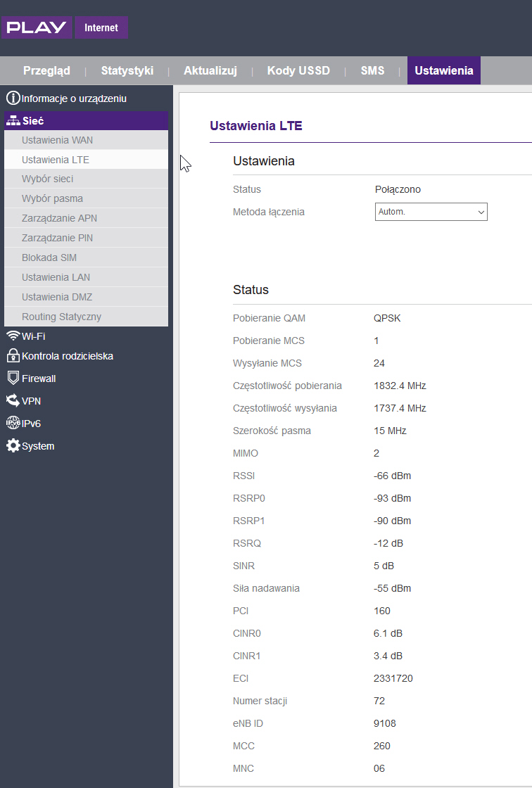Collapse the Sieć menu section
532x788 pixels.
coord(86,120)
